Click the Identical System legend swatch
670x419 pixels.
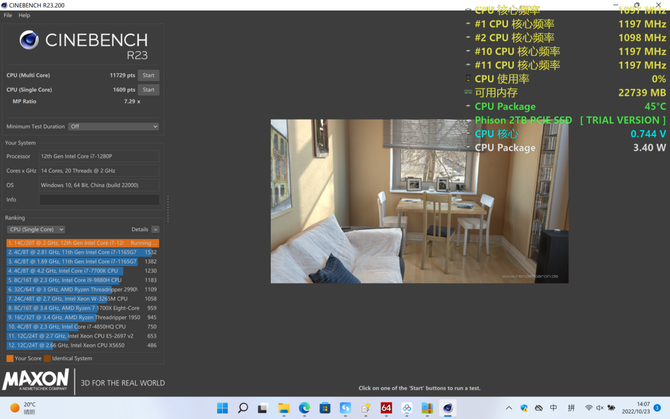(x=47, y=358)
